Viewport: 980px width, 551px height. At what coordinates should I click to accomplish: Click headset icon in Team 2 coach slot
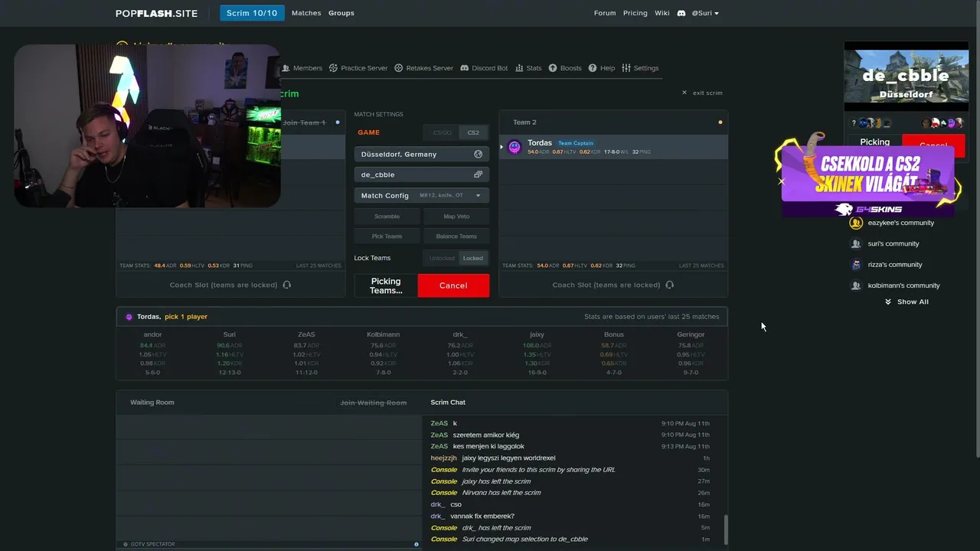tap(669, 285)
